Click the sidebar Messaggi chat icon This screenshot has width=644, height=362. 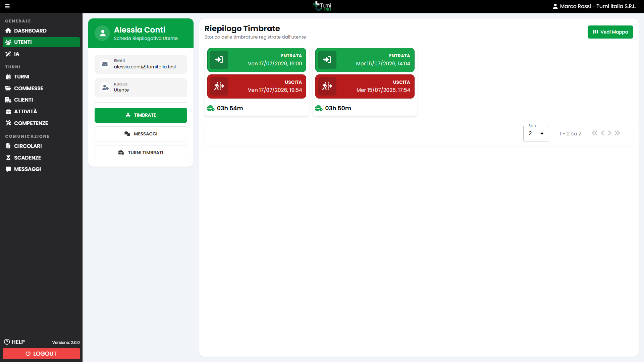coord(8,169)
